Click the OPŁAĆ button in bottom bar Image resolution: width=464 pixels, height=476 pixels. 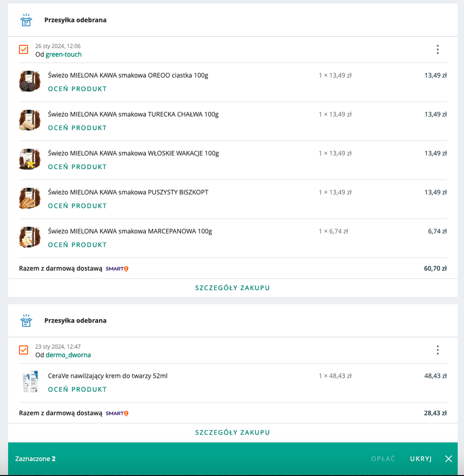point(383,459)
